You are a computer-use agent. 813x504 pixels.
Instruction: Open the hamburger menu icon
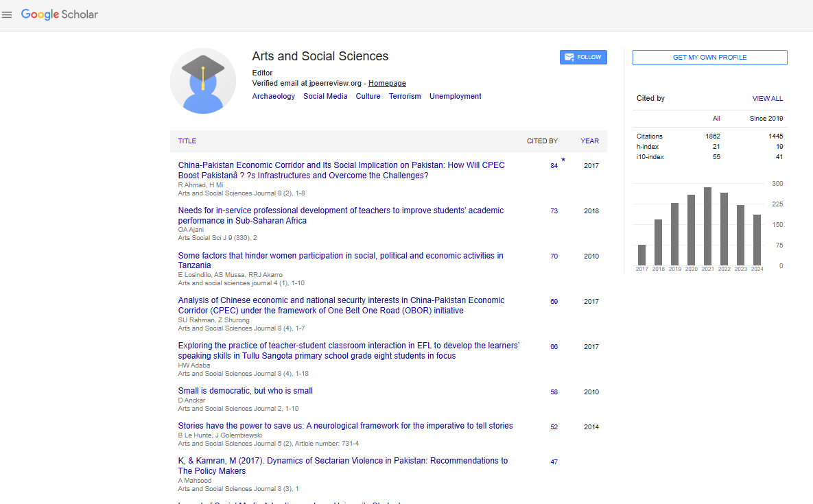(x=7, y=14)
